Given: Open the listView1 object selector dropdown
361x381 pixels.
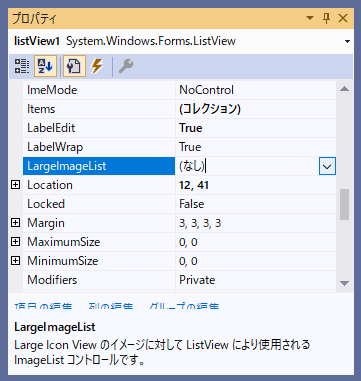Looking at the screenshot, I should (x=347, y=42).
